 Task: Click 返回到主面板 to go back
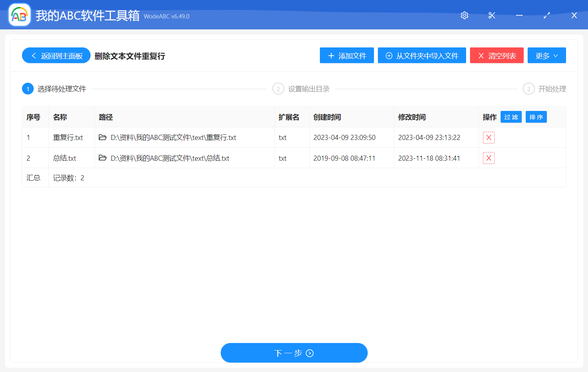[x=56, y=55]
